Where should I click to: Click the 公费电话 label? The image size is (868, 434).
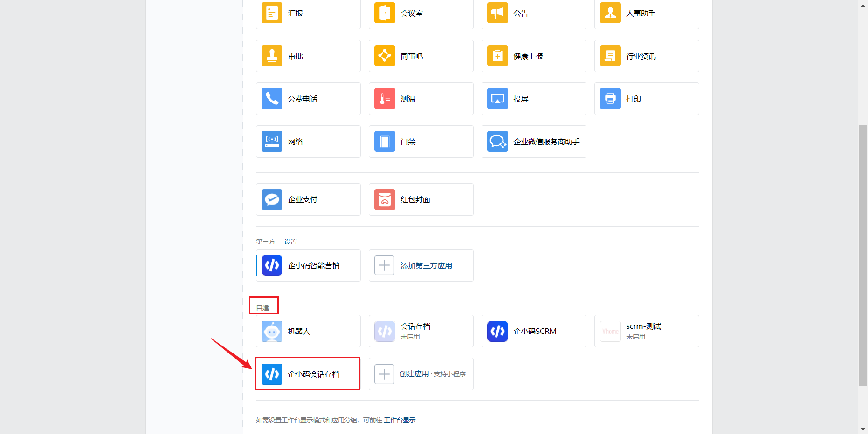[303, 99]
